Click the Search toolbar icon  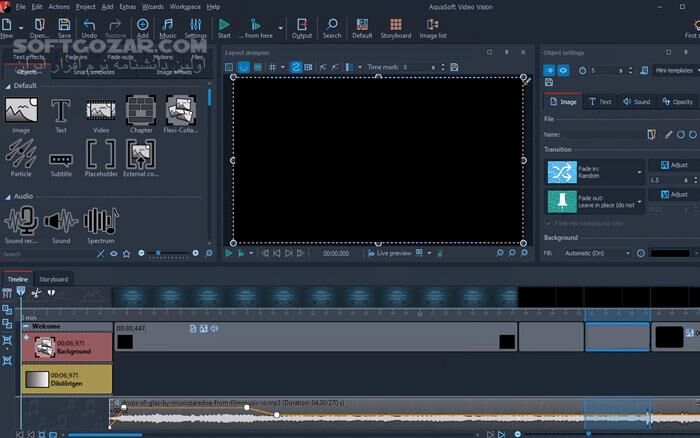(332, 28)
